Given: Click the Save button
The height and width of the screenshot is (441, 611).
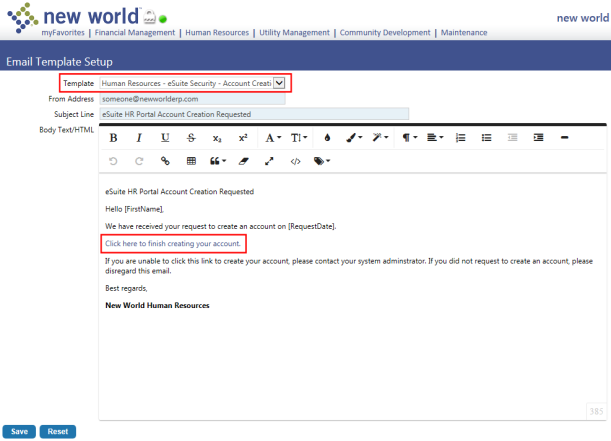Looking at the screenshot, I should [x=20, y=431].
